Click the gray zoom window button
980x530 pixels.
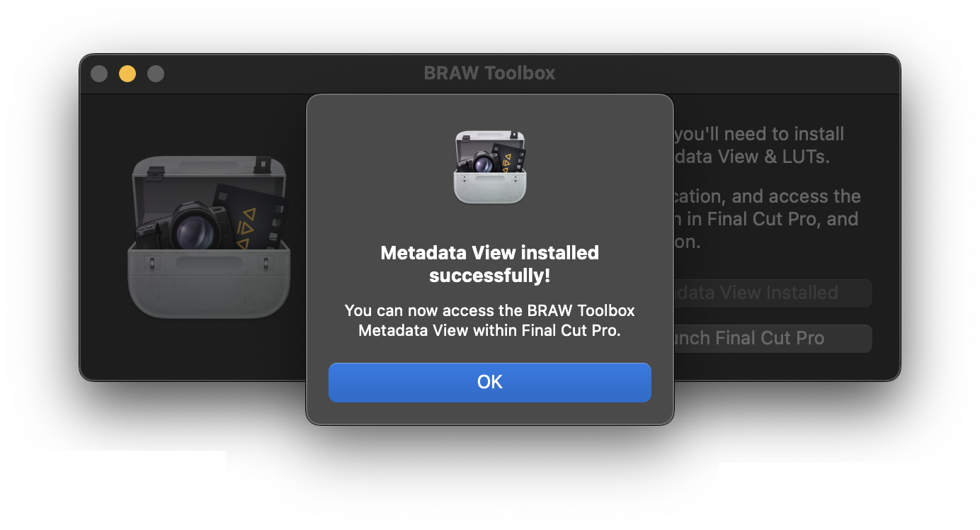click(x=156, y=74)
